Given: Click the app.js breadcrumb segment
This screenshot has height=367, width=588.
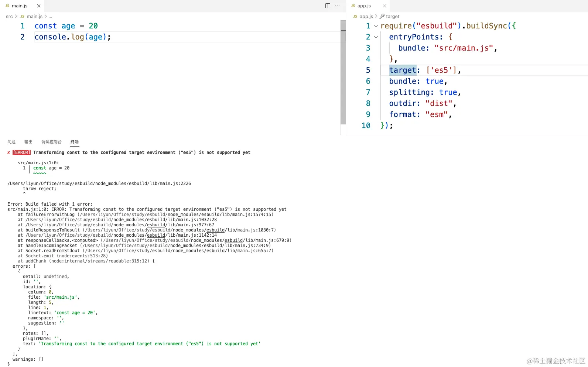Looking at the screenshot, I should (x=366, y=17).
